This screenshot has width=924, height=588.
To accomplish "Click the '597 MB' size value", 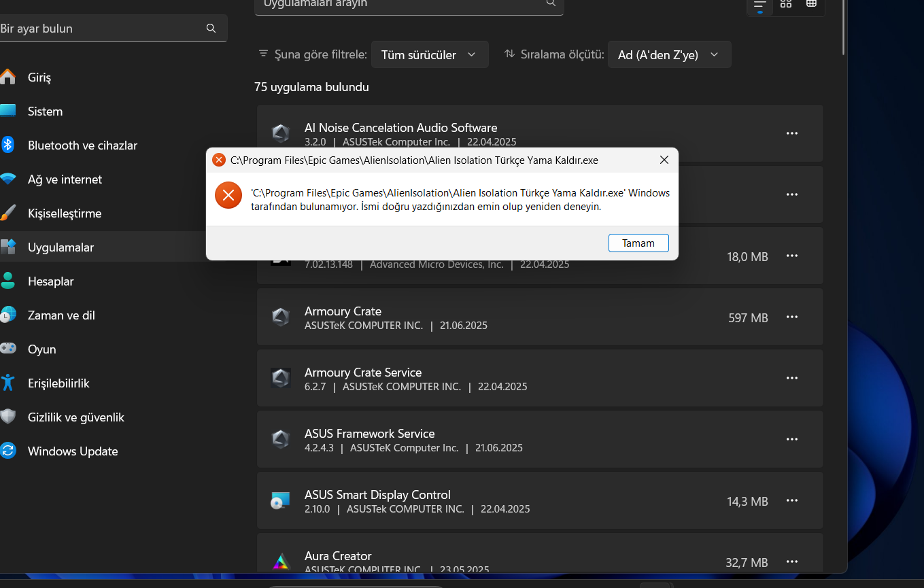I will (748, 318).
